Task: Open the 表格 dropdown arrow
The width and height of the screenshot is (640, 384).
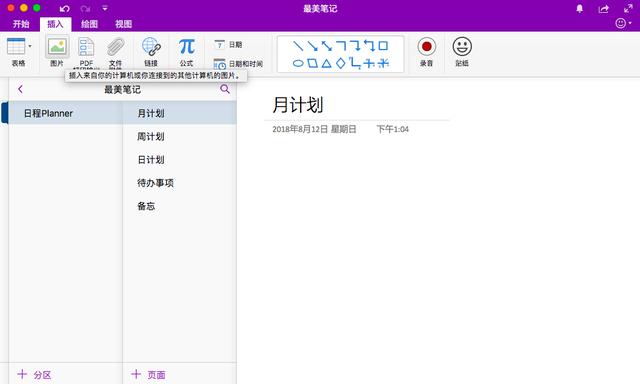Action: coord(30,46)
